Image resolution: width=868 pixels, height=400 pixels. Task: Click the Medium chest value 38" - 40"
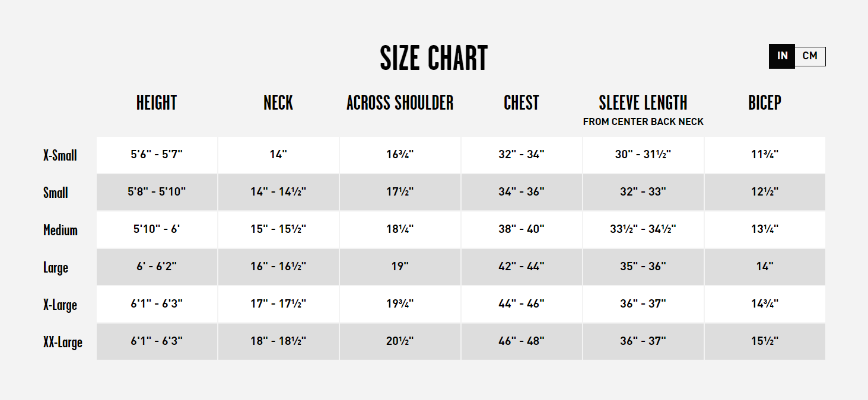click(522, 229)
